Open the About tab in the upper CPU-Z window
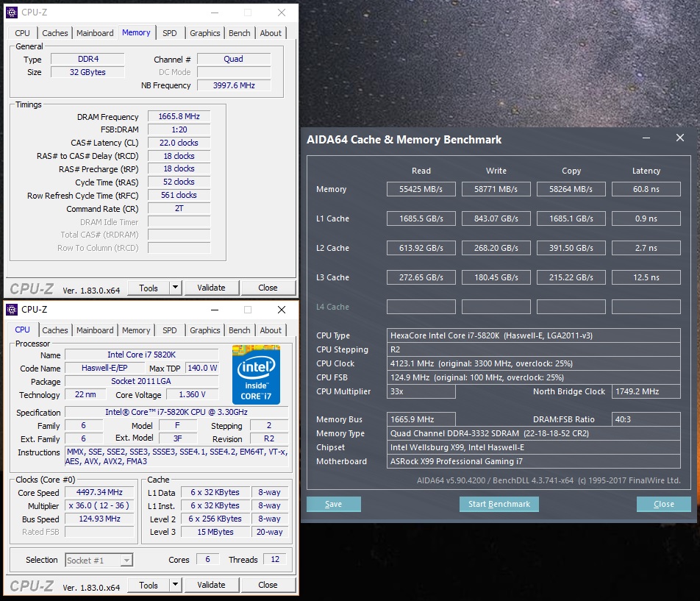The height and width of the screenshot is (601, 700). coord(271,33)
